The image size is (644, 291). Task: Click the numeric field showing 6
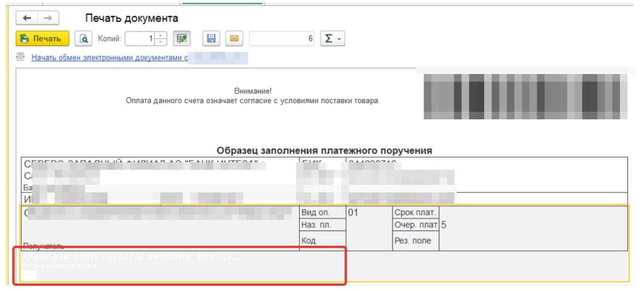(x=282, y=38)
